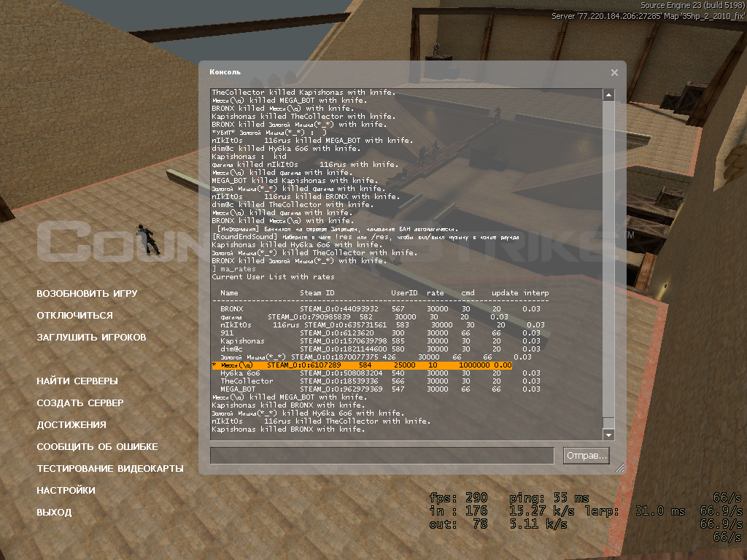The width and height of the screenshot is (747, 560).
Task: Select СООБЩИТЬ ОБ ОШИБКЕ menu item
Action: [x=97, y=447]
